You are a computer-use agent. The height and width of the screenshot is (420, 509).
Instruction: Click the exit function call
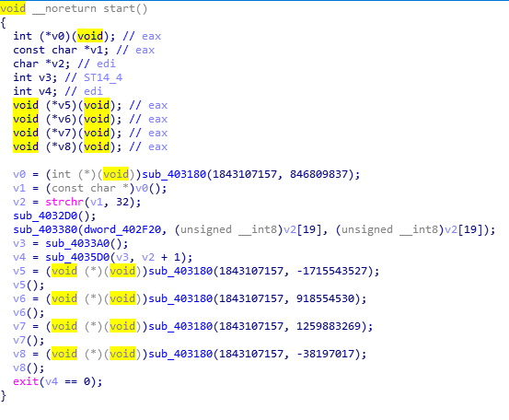[26, 381]
